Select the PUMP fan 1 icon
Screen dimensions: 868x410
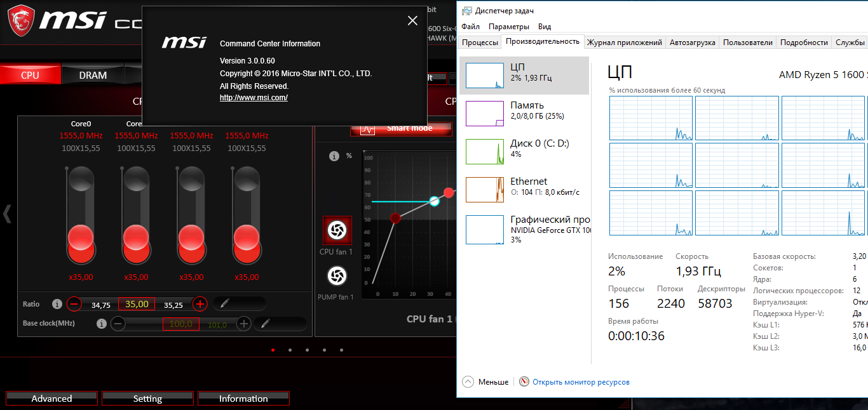tap(337, 276)
